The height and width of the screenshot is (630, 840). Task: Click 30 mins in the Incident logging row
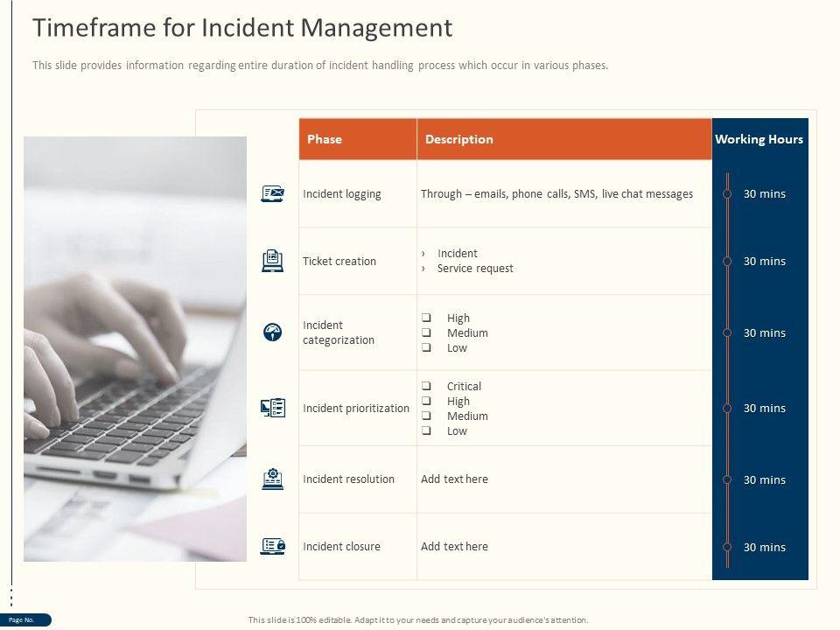(x=765, y=194)
